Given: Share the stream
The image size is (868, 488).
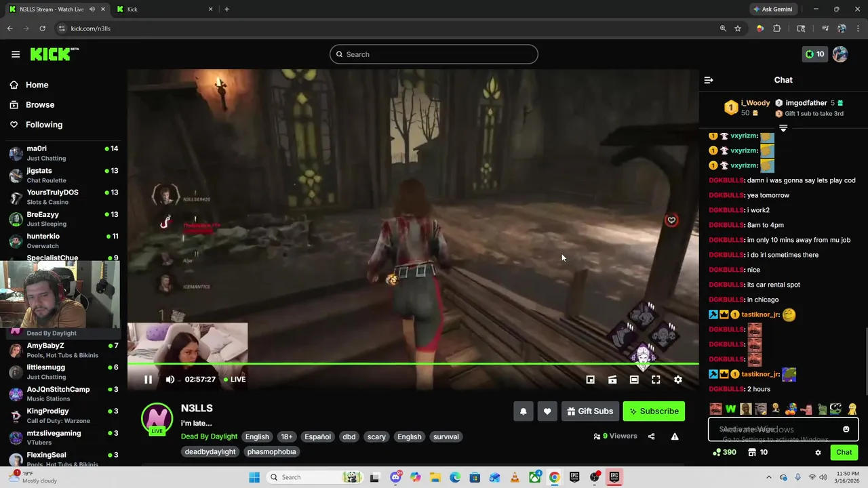Looking at the screenshot, I should tap(652, 436).
